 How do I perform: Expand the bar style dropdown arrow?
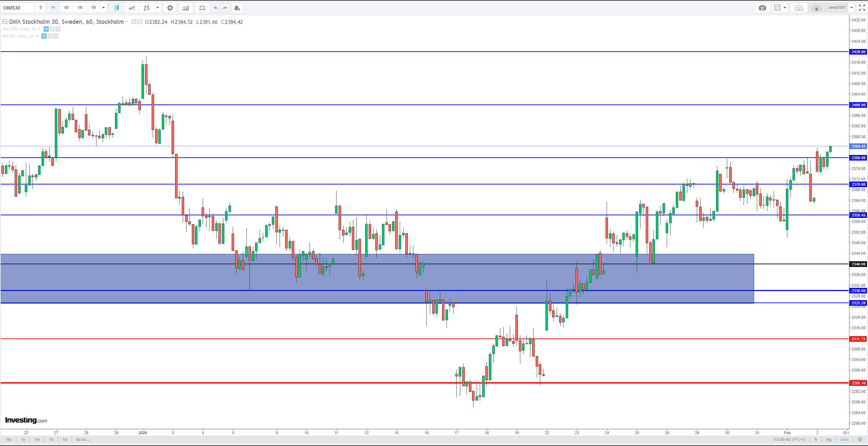157,7
